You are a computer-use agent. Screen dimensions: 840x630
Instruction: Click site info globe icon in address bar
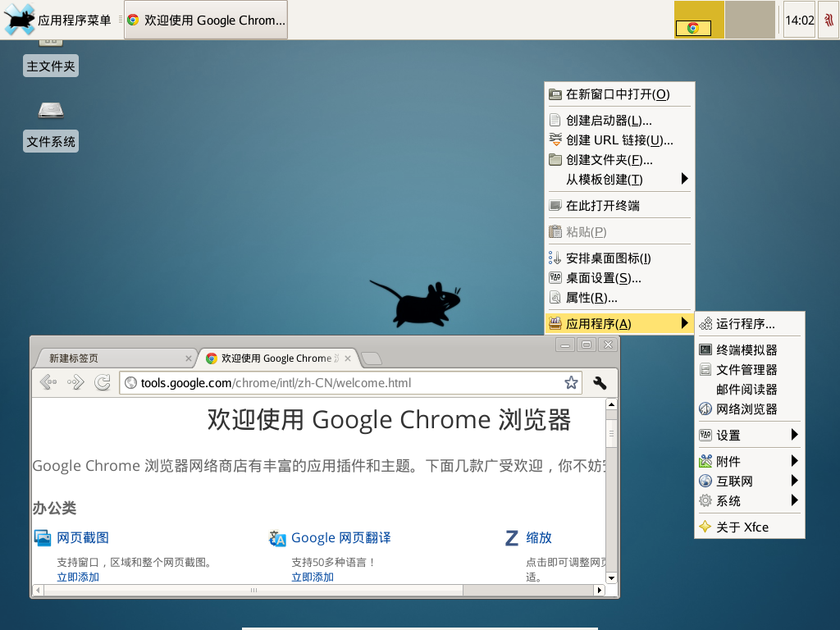click(130, 382)
